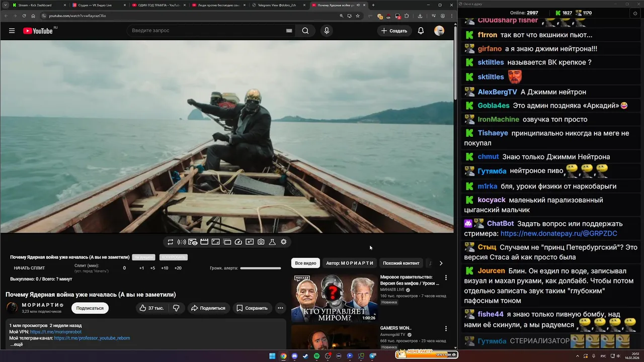Open the professor_youtube_reborn telegram link
Image resolution: width=644 pixels, height=362 pixels.
click(x=92, y=338)
